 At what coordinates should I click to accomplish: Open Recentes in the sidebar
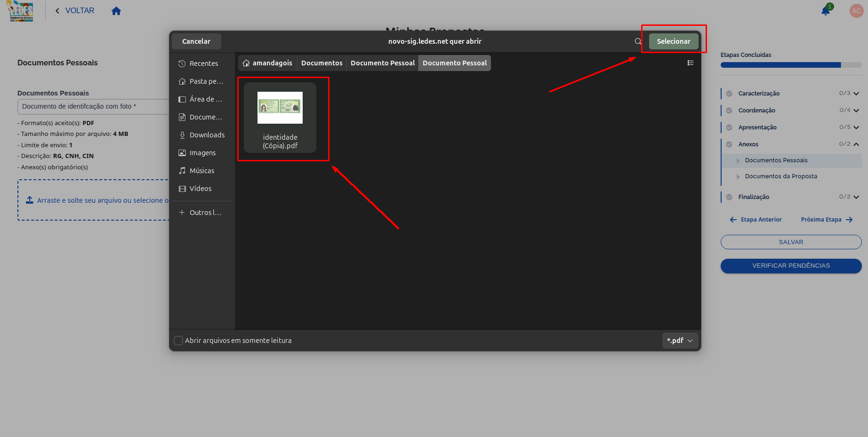[x=202, y=64]
